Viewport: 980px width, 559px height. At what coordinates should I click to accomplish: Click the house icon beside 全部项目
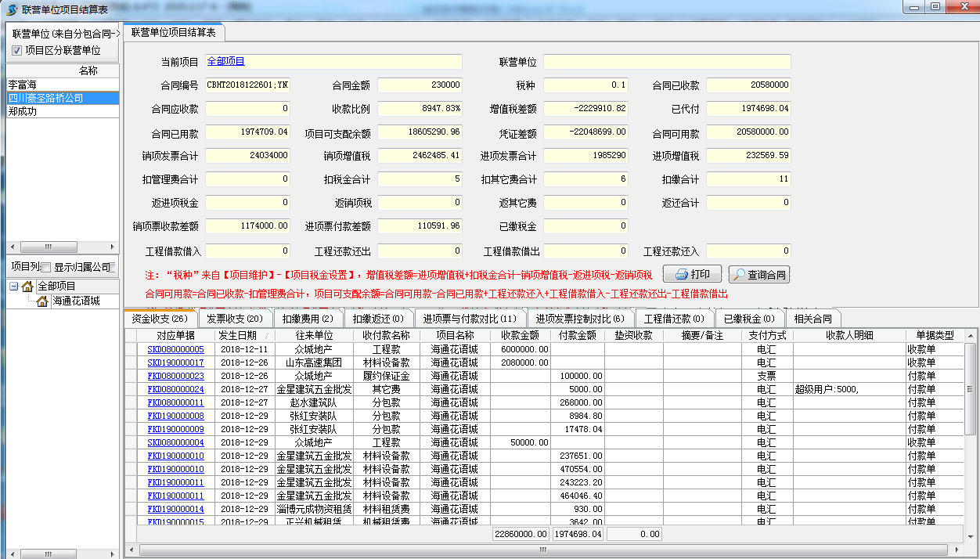pos(27,287)
